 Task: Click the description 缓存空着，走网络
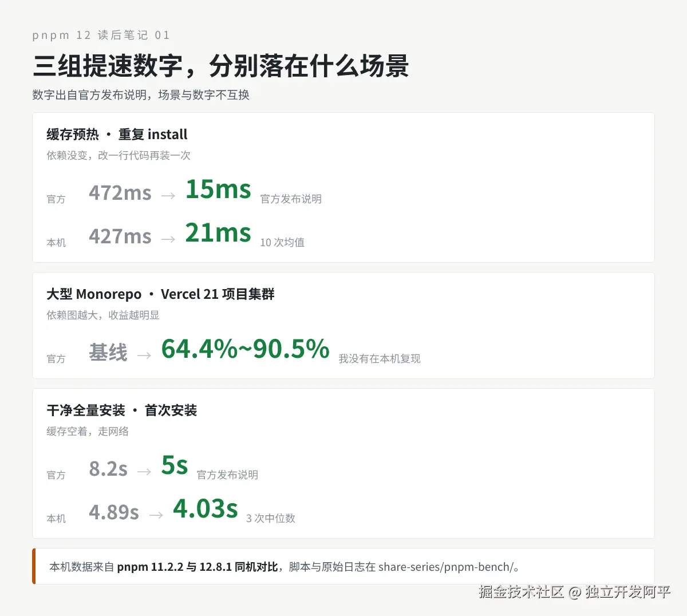point(88,431)
